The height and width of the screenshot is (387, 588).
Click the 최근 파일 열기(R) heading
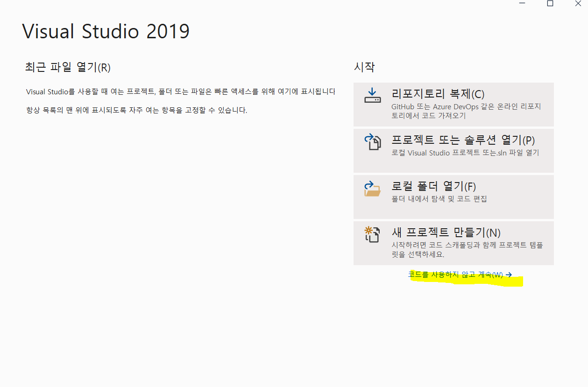(x=68, y=67)
